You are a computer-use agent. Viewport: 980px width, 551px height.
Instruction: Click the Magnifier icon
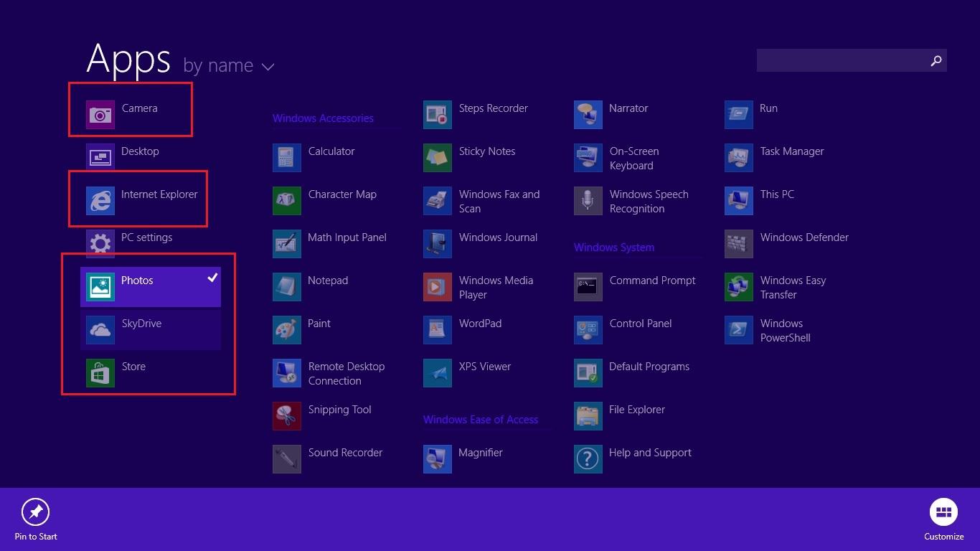[438, 459]
